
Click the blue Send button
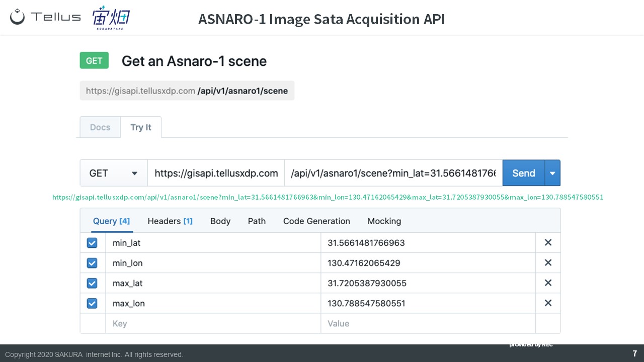[x=524, y=173]
